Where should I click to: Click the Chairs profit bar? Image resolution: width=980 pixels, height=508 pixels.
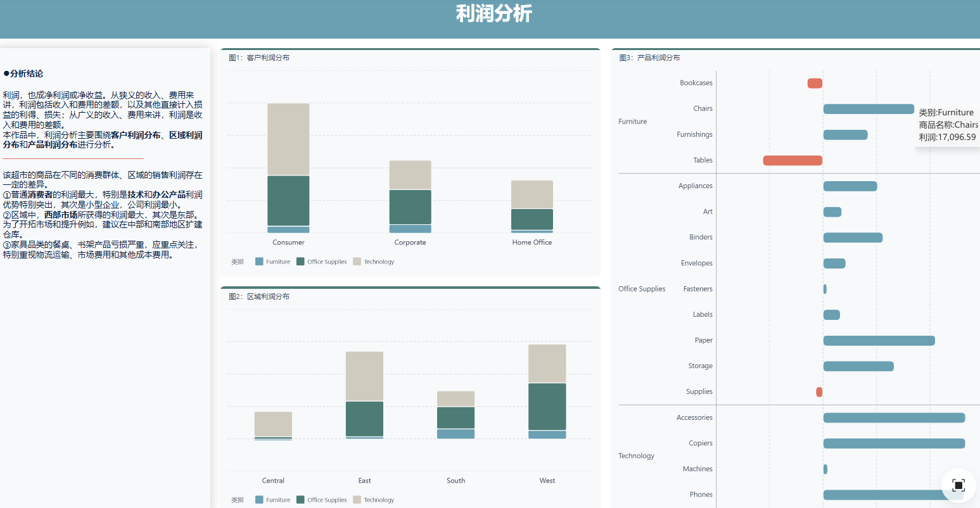[x=869, y=109]
